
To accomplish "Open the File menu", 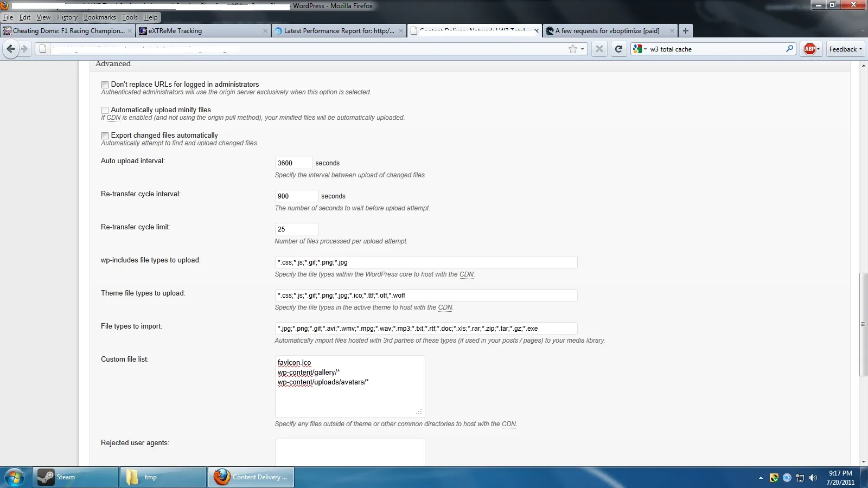I will [8, 17].
